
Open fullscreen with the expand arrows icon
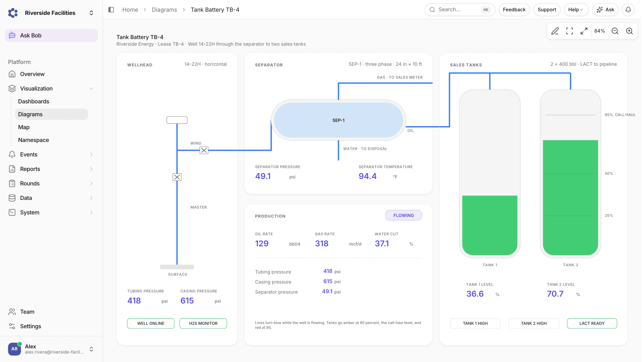584,31
